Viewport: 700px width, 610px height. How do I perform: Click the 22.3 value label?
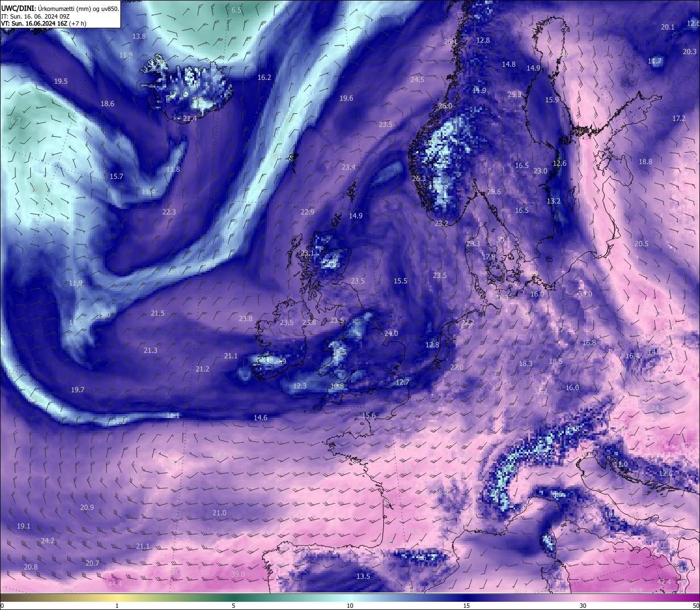[x=169, y=212]
